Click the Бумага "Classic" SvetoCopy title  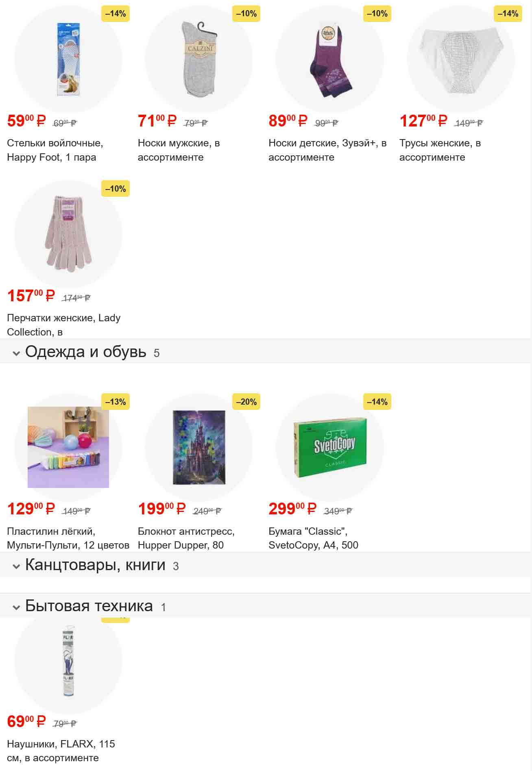[x=313, y=538]
